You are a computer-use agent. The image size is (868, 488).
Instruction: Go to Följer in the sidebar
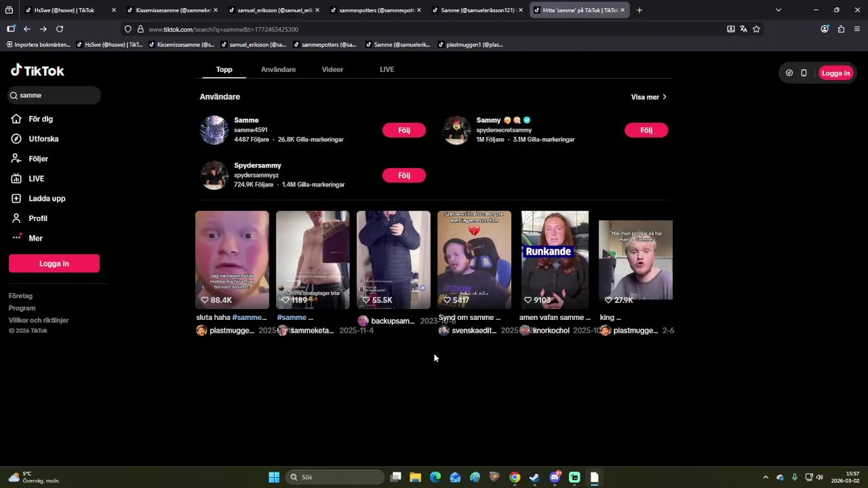[x=38, y=159]
